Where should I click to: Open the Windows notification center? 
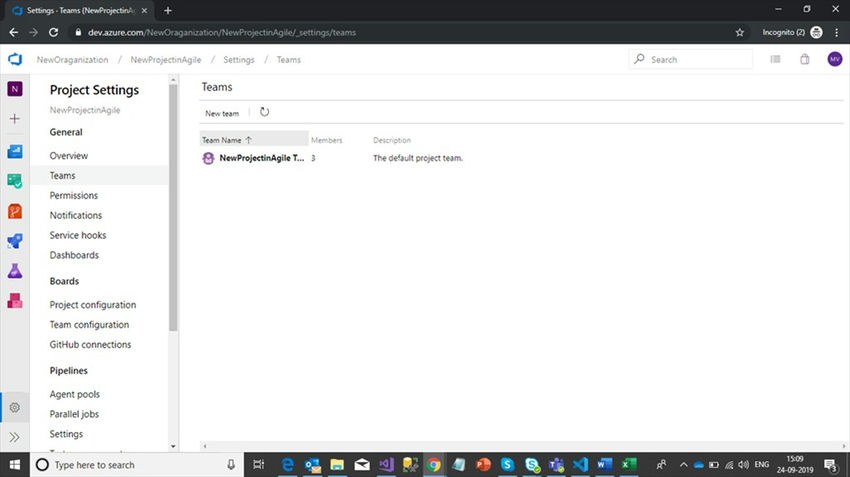[x=830, y=465]
